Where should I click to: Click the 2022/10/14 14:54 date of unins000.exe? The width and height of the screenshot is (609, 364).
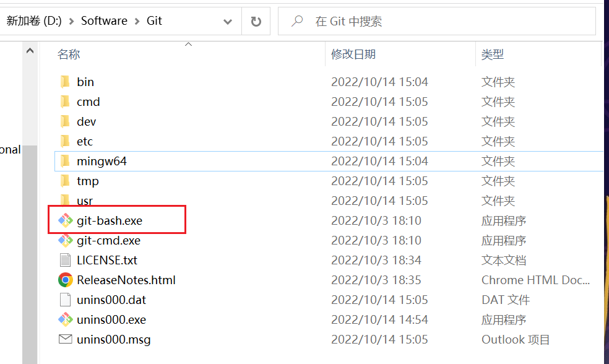[379, 319]
